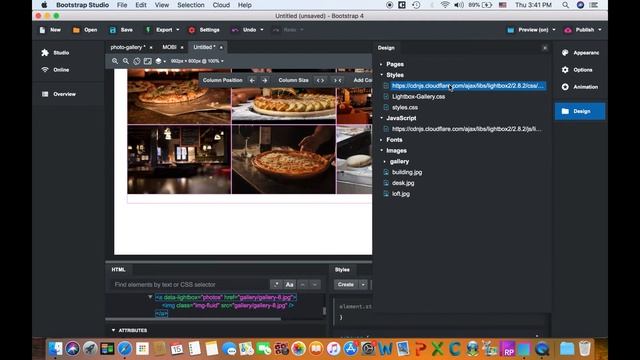This screenshot has width=640, height=360.
Task: Click the HTML panel tab
Action: pyautogui.click(x=118, y=270)
